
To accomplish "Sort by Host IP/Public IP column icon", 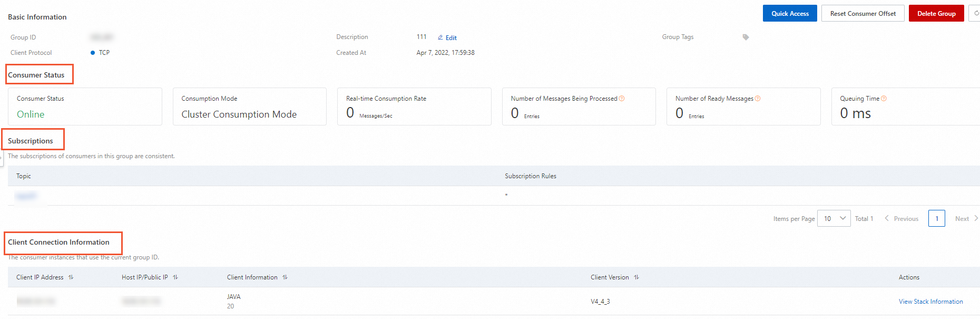I will point(175,277).
